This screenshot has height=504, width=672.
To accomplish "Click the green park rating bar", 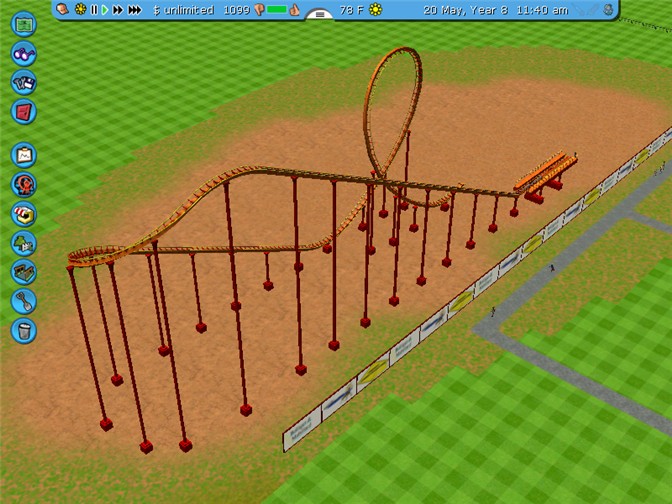I will 276,9.
